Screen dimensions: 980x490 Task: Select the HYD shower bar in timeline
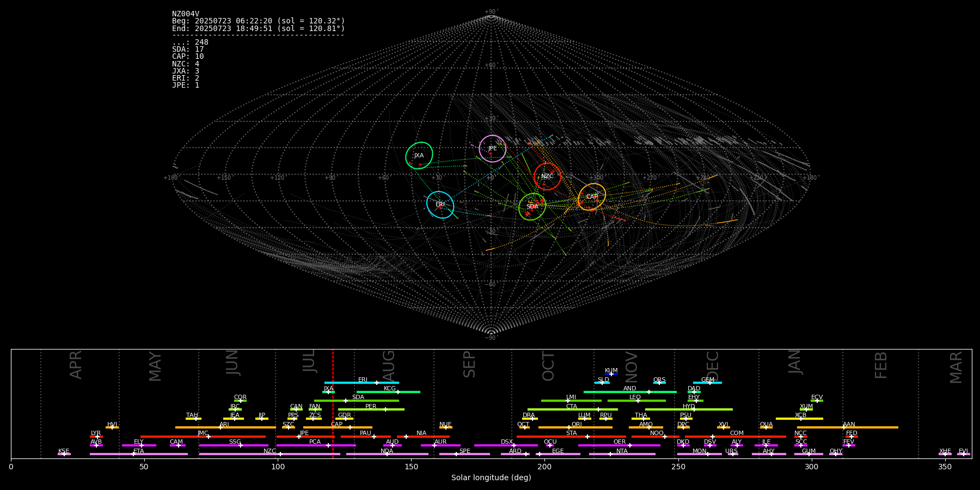[x=689, y=409]
